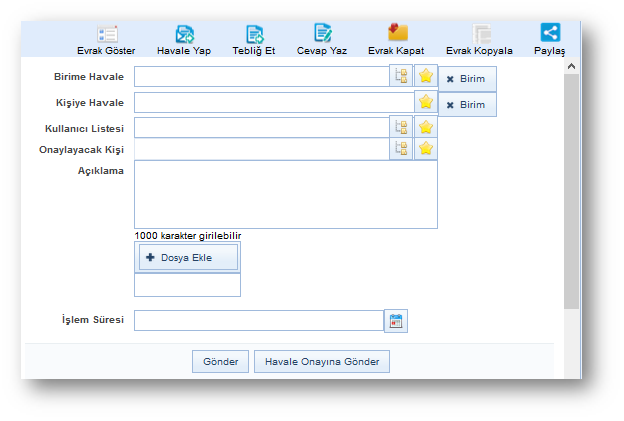Image resolution: width=624 pixels, height=421 pixels.
Task: Click the Dosya Ekle button
Action: click(x=188, y=257)
